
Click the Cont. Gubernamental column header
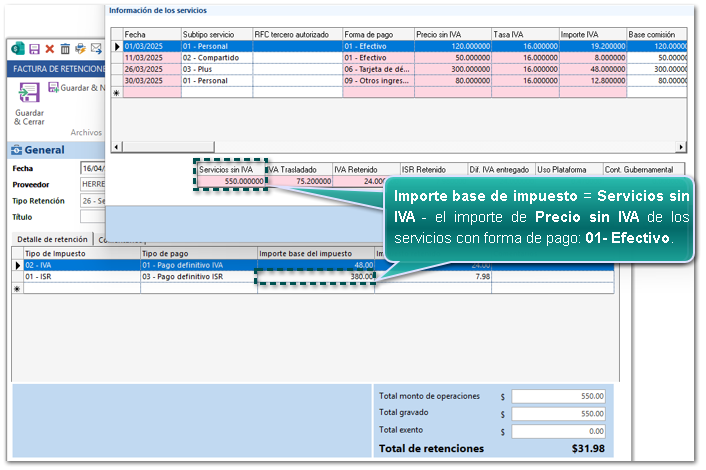click(x=644, y=169)
